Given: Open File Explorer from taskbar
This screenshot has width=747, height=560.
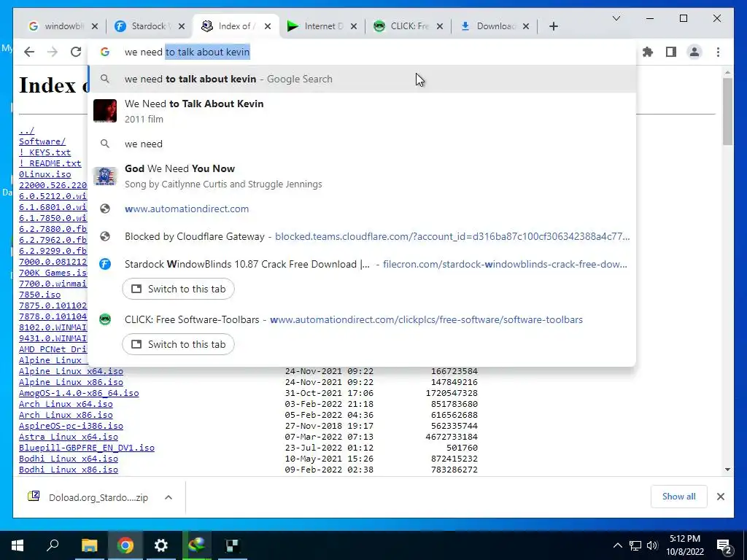Looking at the screenshot, I should pos(89,545).
